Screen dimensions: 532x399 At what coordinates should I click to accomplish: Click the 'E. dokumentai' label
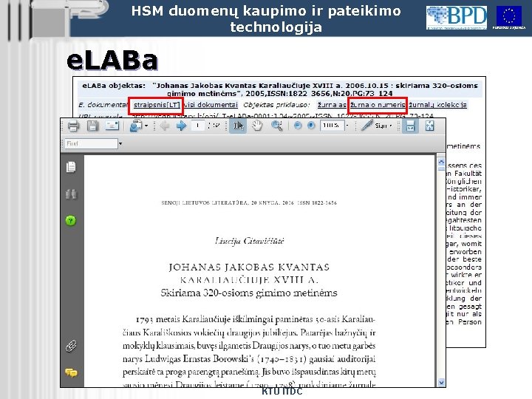click(103, 105)
